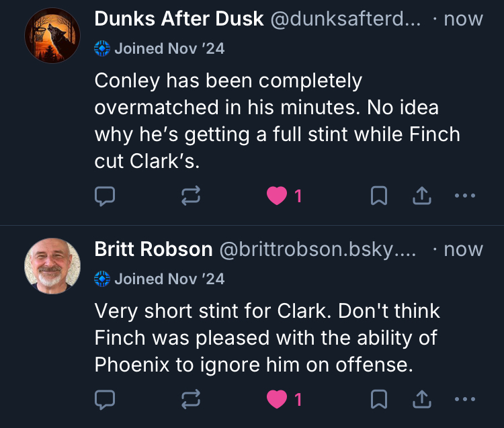Repost the Dunks After Dusk post

pos(192,196)
